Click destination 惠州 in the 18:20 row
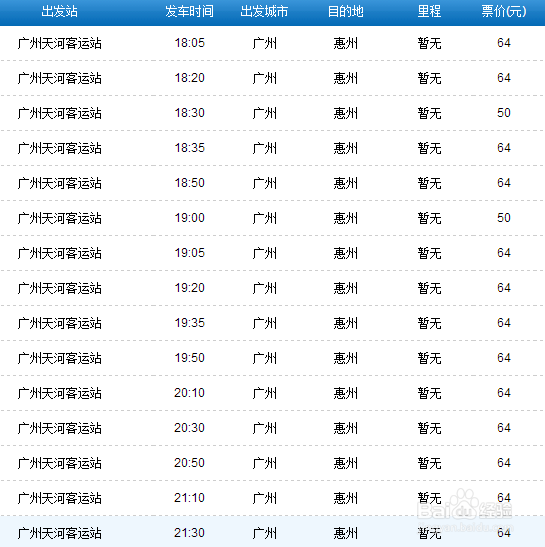The height and width of the screenshot is (547, 545). click(x=345, y=78)
